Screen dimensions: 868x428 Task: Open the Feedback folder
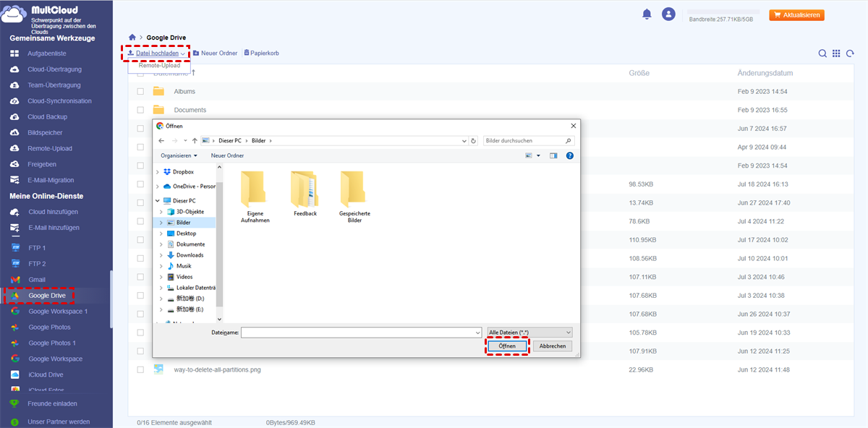[x=305, y=194]
